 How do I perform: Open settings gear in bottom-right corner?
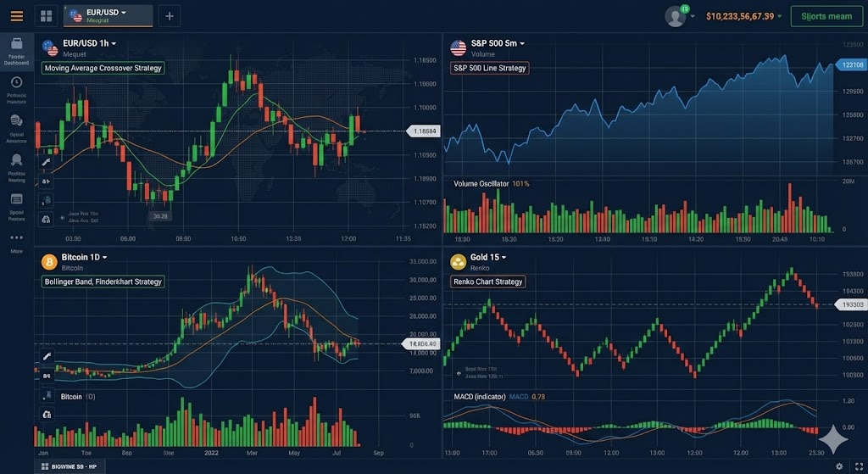tap(839, 467)
